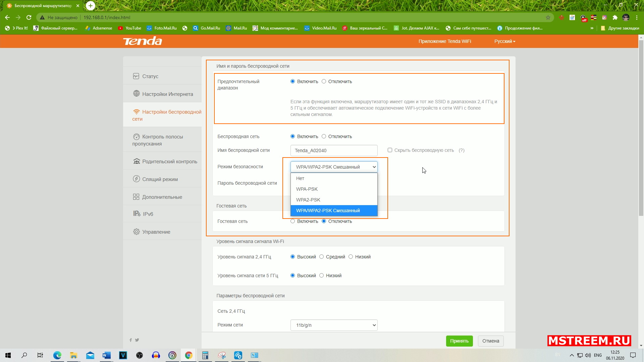Click Имя беспроводной сети input field
Screen dimensions: 644x362
tap(333, 150)
